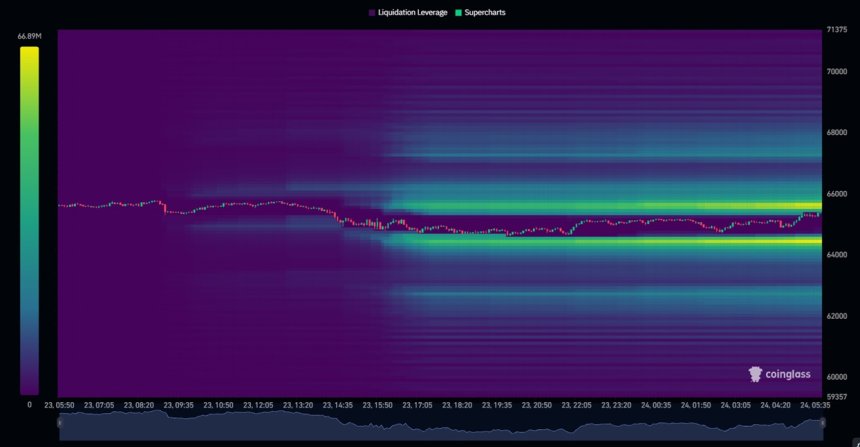Click the 70000 price axis label
The image size is (860, 447).
(x=836, y=71)
